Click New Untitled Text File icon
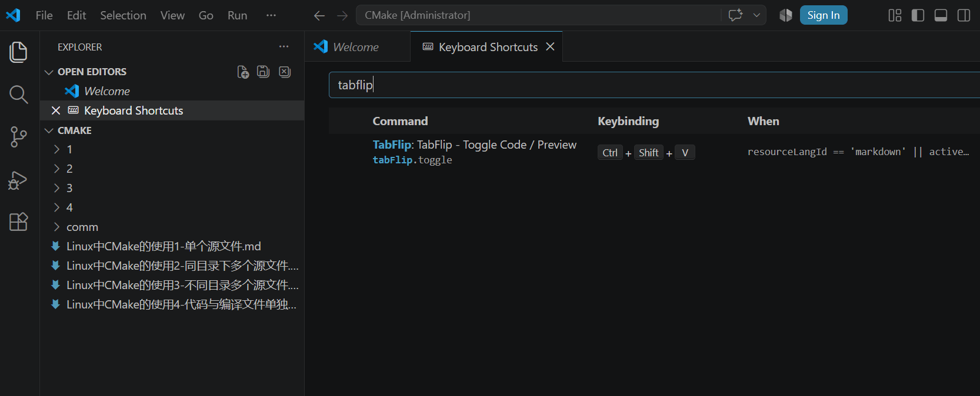The width and height of the screenshot is (980, 396). click(x=243, y=72)
